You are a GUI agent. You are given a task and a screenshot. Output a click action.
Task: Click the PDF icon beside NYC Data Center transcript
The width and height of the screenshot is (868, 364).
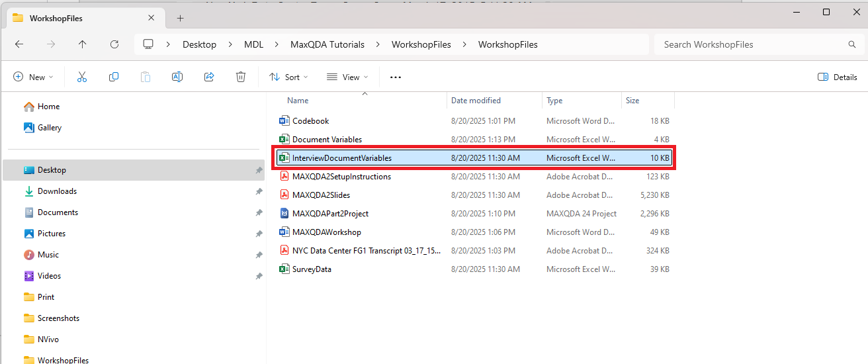(284, 251)
